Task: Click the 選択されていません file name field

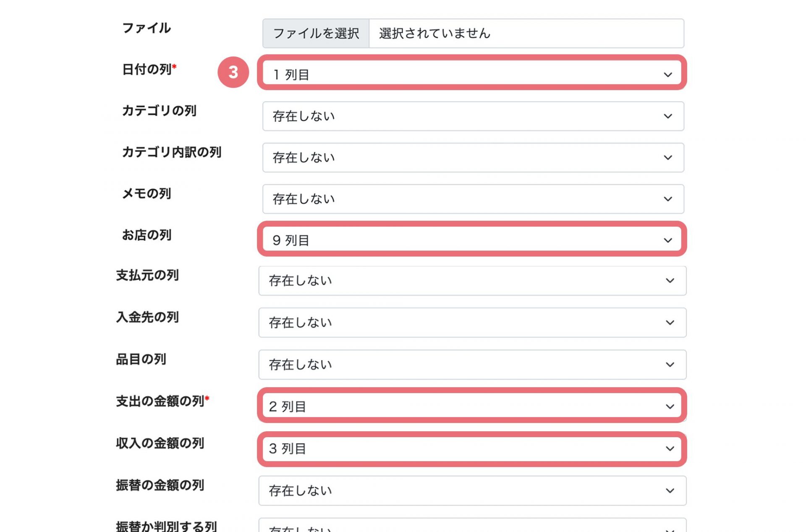Action: (x=526, y=33)
